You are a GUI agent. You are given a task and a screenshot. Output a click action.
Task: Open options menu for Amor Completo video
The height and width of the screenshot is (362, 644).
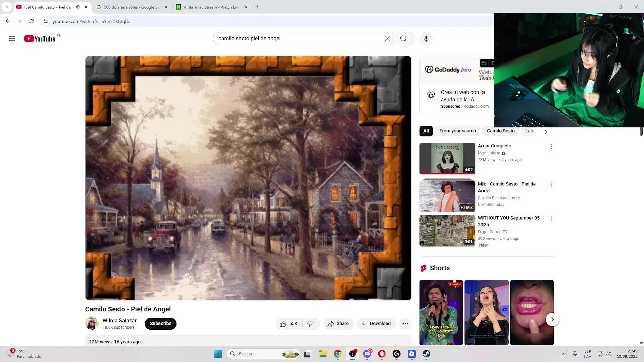pos(551,147)
